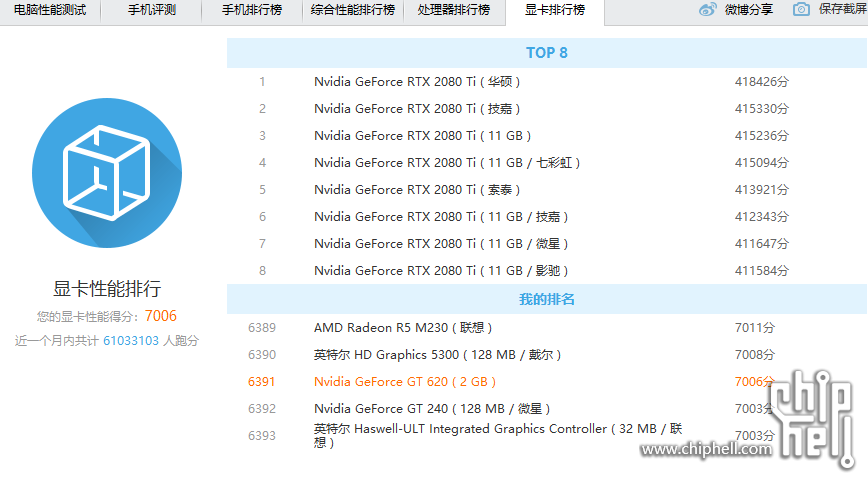The width and height of the screenshot is (868, 484).
Task: Click the 61033103 participant count
Action: [x=131, y=341]
